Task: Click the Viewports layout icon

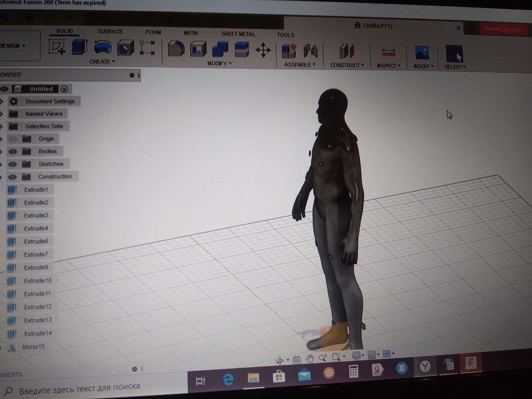Action: click(386, 353)
